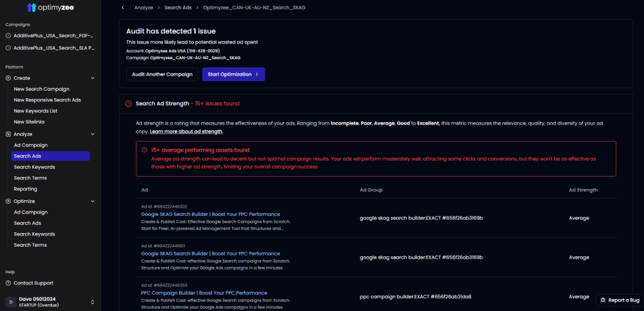Select New Search Campaign in sidebar

(x=42, y=89)
